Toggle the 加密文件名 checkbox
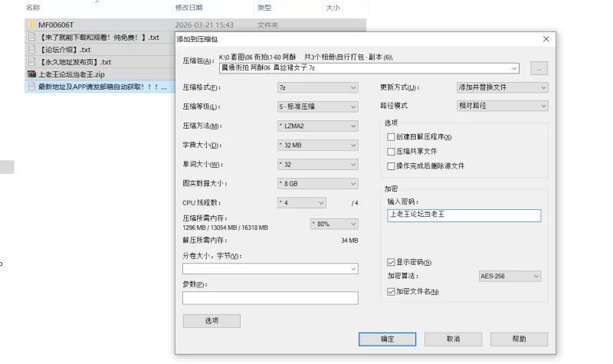The height and width of the screenshot is (364, 613). (391, 292)
